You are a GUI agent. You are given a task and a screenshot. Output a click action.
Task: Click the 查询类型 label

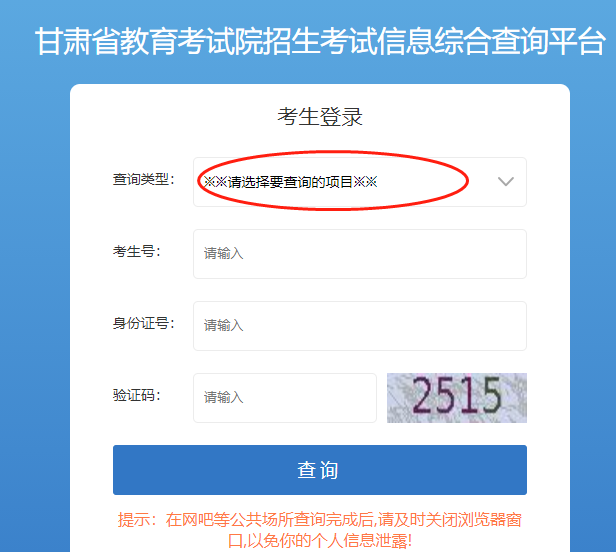click(143, 180)
